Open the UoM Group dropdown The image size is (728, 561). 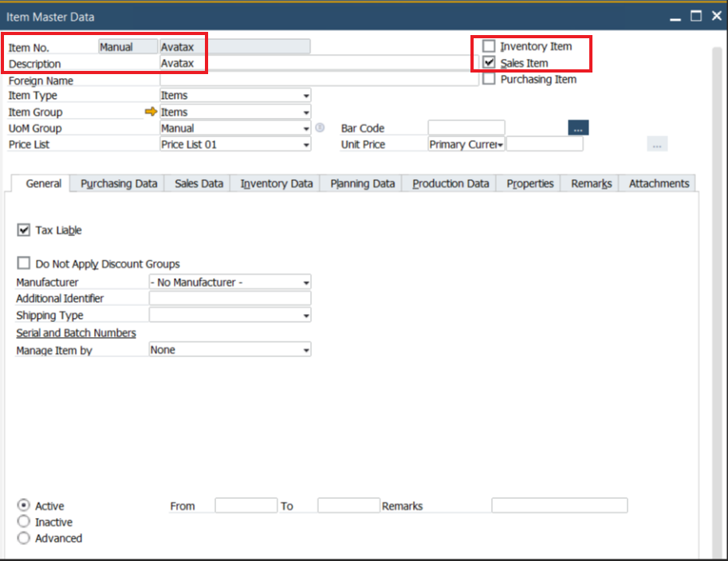coord(235,128)
